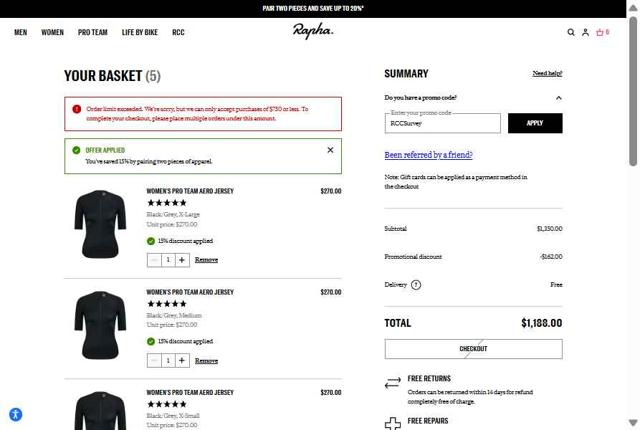
Task: Collapse the promo code section
Action: tap(558, 98)
